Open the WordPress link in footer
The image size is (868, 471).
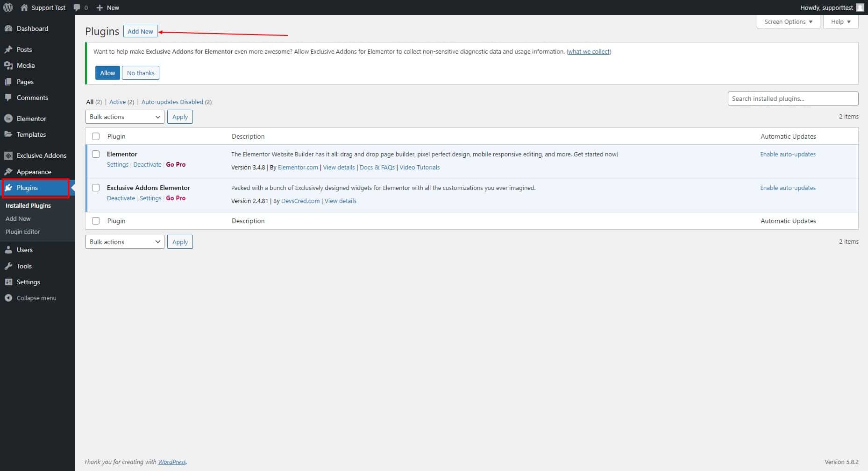coord(172,462)
